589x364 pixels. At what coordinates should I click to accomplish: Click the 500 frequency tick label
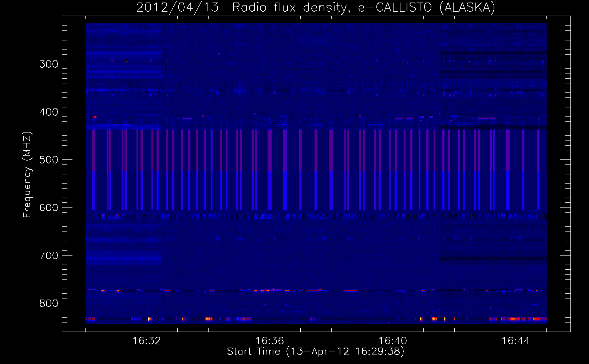pyautogui.click(x=49, y=160)
